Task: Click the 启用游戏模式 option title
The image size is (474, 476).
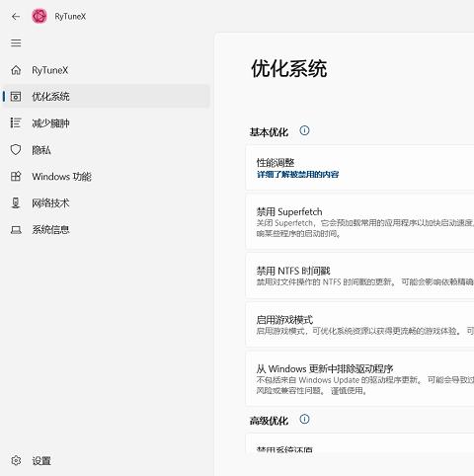Action: [x=284, y=320]
